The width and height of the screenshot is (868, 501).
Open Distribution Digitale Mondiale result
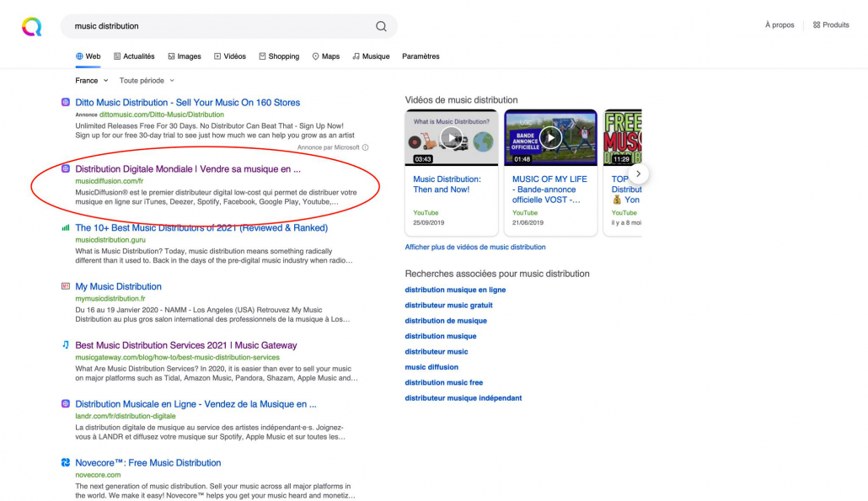188,169
